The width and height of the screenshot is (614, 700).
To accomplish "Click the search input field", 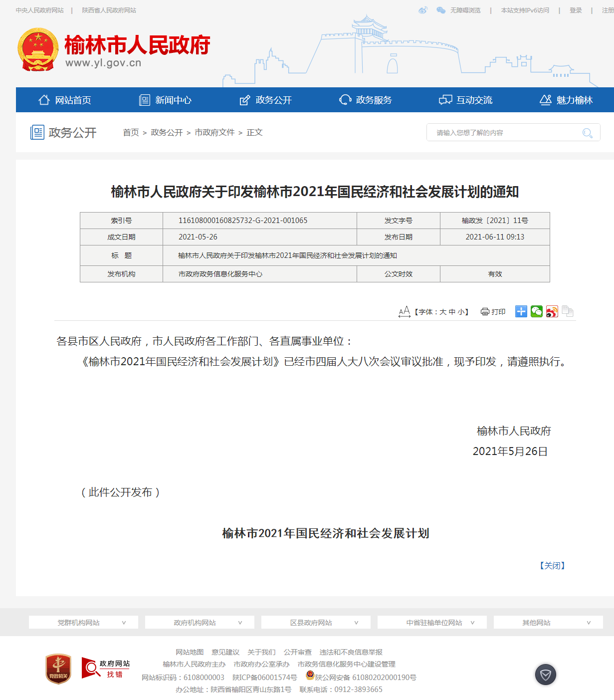I will click(504, 133).
